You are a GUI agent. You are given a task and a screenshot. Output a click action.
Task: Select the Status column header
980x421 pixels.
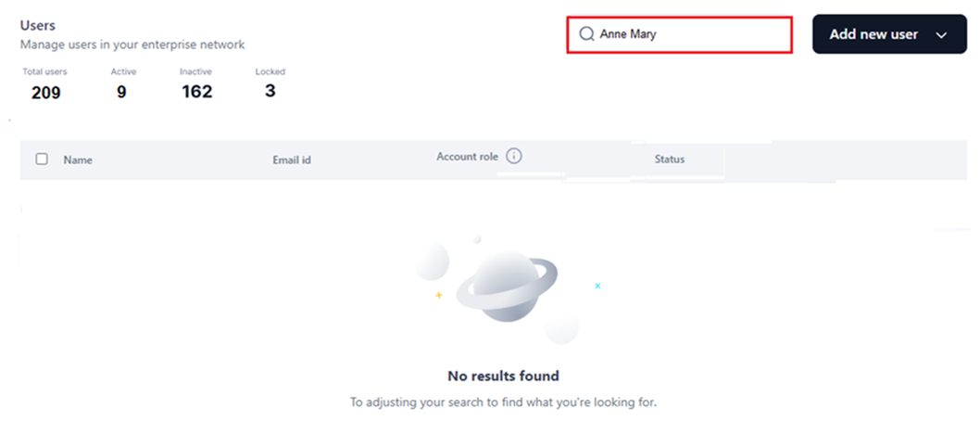670,159
